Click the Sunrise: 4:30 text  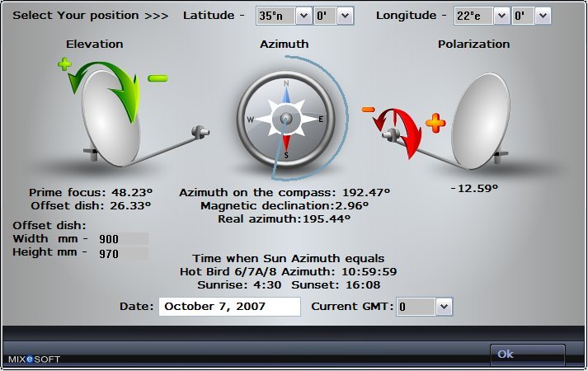[239, 284]
